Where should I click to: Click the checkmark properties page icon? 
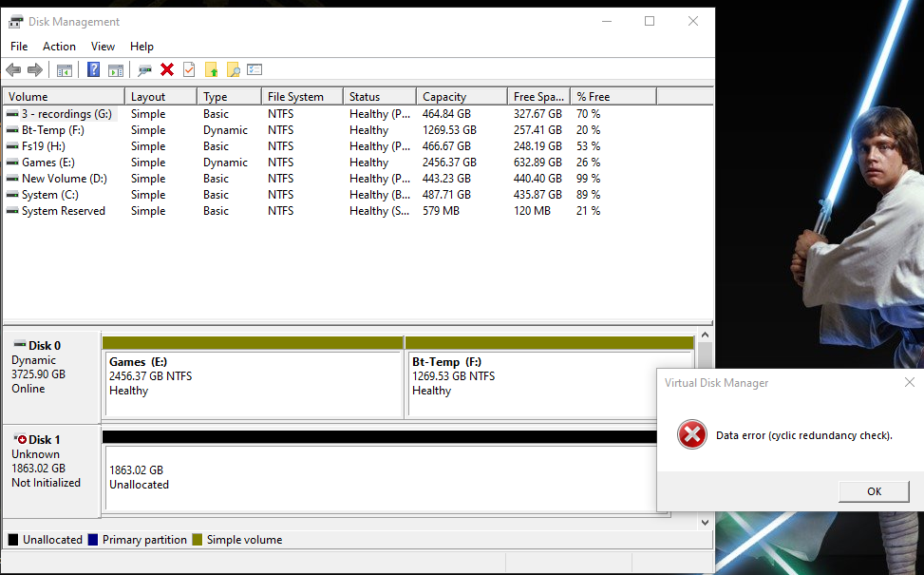pyautogui.click(x=189, y=69)
